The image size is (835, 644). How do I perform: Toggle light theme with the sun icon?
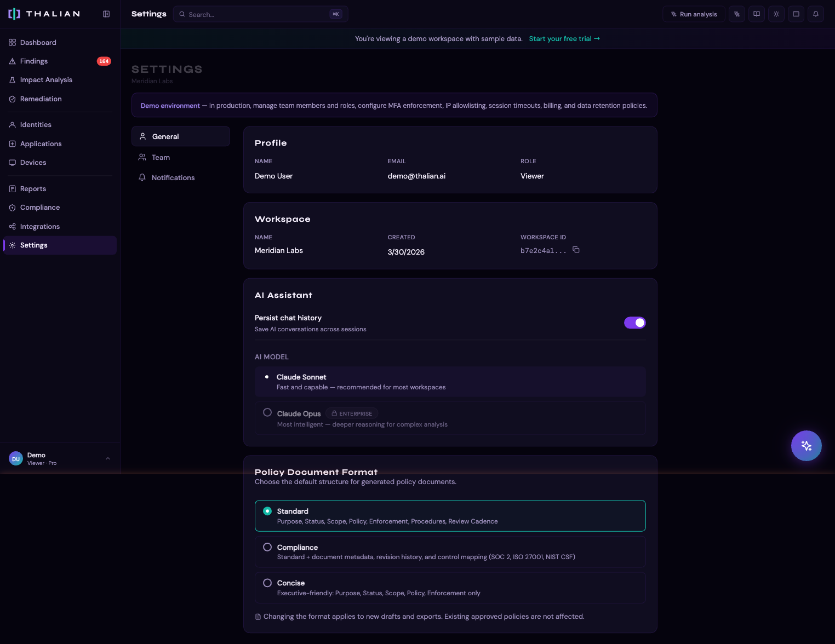(776, 14)
